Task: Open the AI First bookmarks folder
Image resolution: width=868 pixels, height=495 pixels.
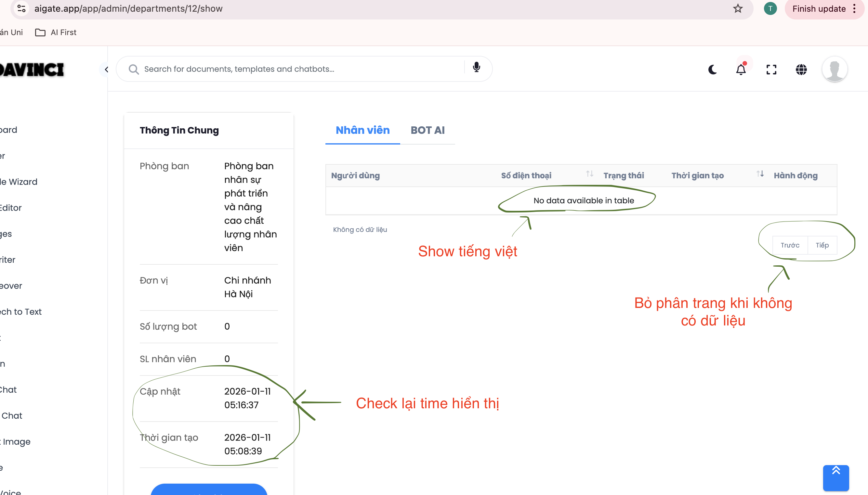Action: tap(56, 32)
